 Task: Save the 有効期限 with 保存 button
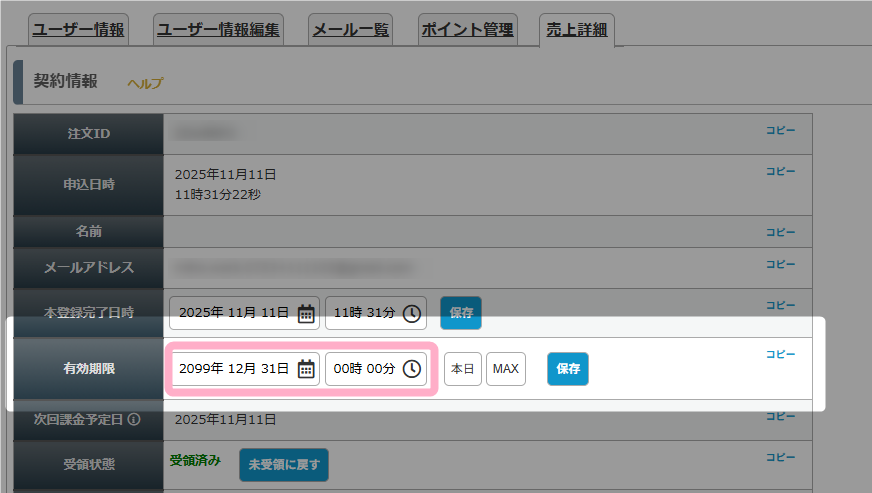coord(568,369)
